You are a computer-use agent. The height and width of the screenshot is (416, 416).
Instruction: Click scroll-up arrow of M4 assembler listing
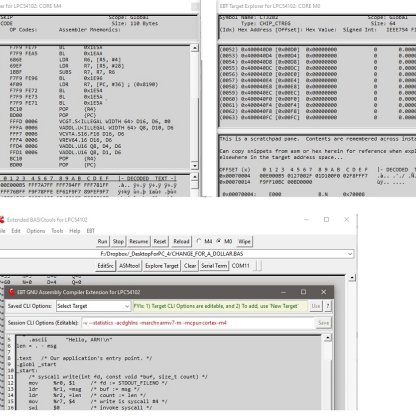coord(195,48)
